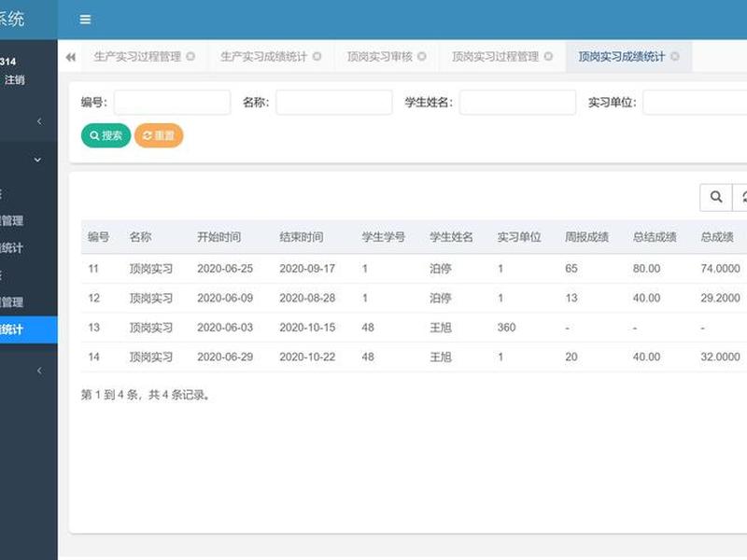Click the orange 重置 button
Viewport: 747px width, 560px height.
click(159, 135)
